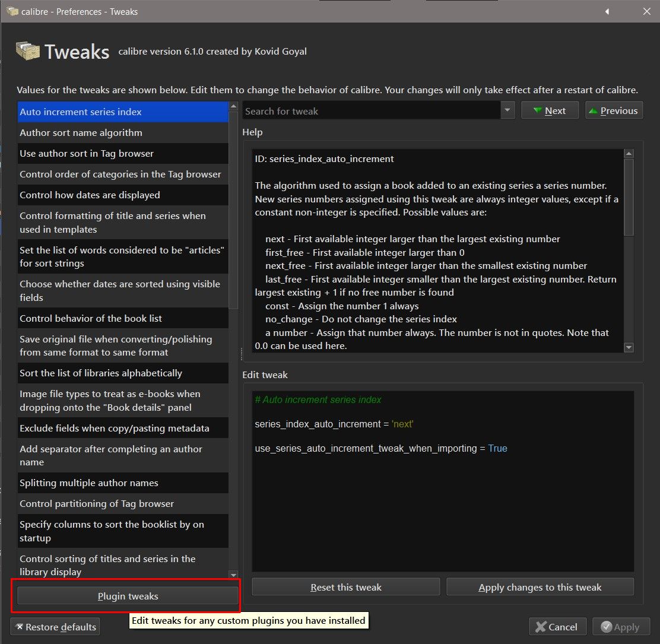This screenshot has height=644, width=660.
Task: Open Plugin tweaks
Action: point(128,596)
